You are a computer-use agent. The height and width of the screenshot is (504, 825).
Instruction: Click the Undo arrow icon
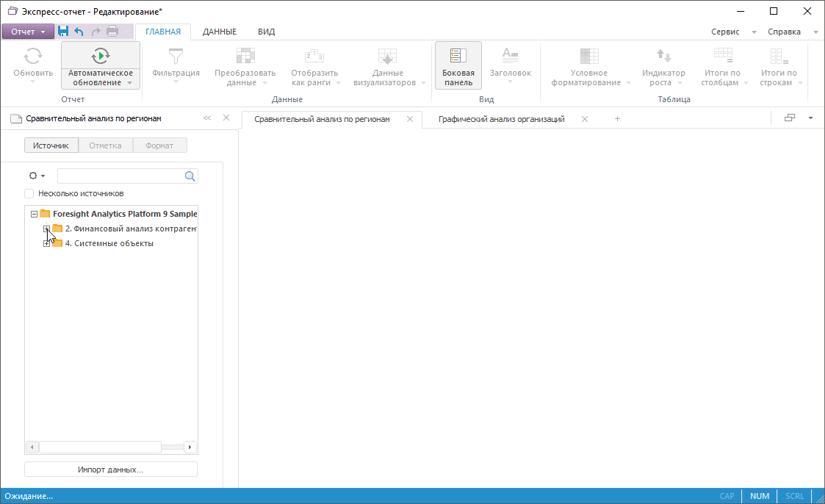(79, 32)
